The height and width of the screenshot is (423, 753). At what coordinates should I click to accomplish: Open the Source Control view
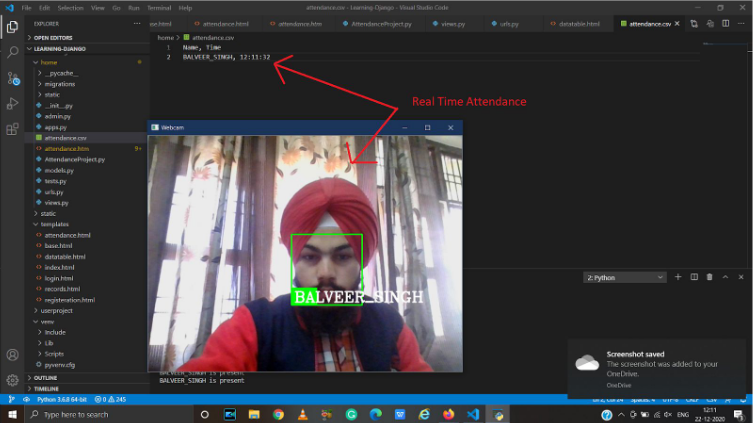(x=12, y=77)
